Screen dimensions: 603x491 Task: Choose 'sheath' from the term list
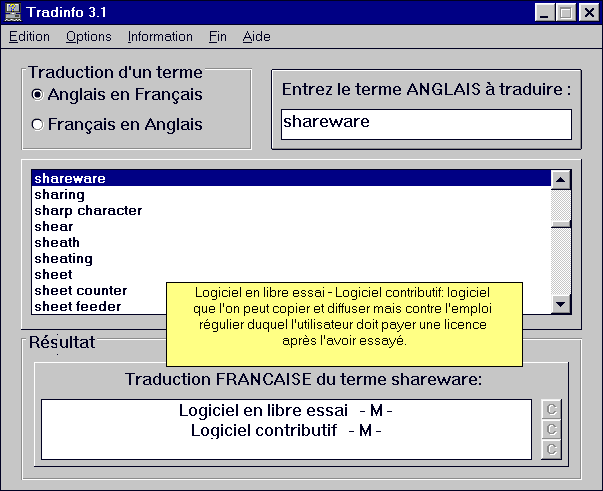point(57,243)
